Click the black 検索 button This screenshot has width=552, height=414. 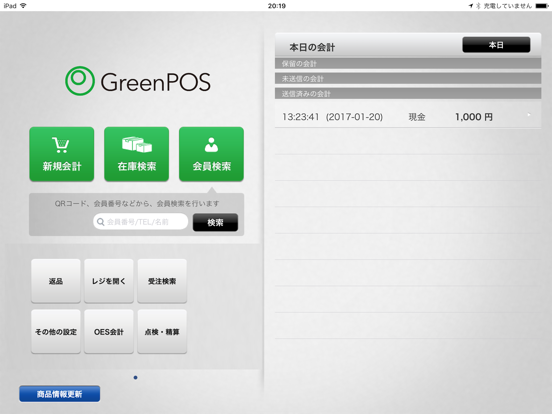pyautogui.click(x=215, y=222)
